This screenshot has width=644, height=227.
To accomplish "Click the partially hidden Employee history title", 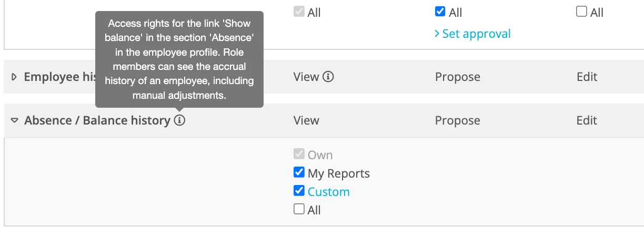I will coord(59,77).
